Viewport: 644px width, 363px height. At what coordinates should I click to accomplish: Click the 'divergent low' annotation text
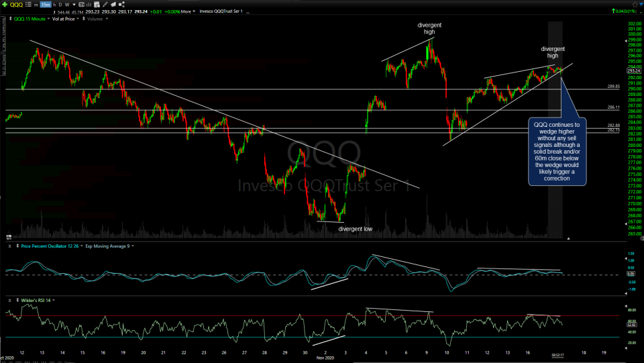(356, 229)
